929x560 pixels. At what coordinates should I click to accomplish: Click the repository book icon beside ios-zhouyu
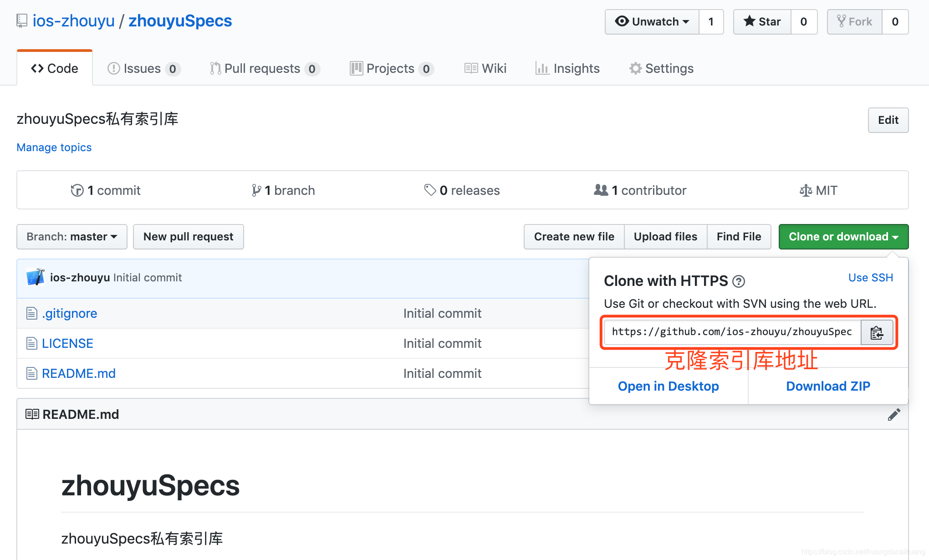(x=22, y=21)
